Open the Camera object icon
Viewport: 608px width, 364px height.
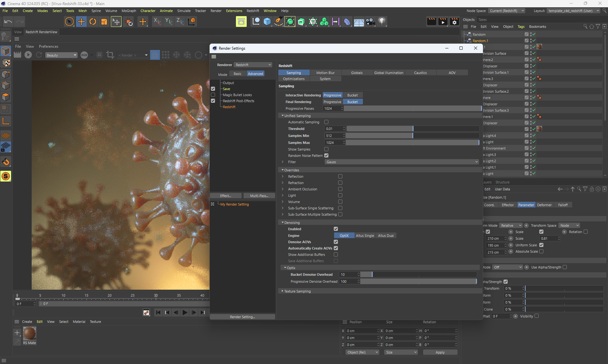tap(370, 22)
